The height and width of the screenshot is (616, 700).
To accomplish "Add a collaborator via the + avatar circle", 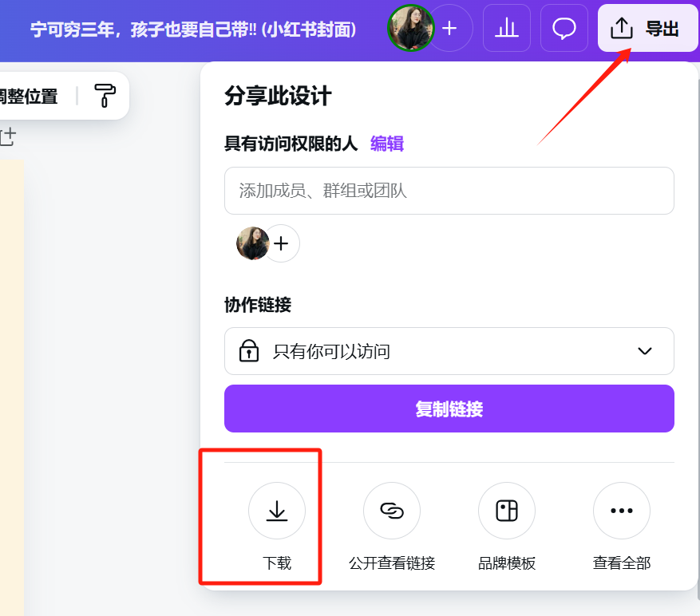I will 281,243.
